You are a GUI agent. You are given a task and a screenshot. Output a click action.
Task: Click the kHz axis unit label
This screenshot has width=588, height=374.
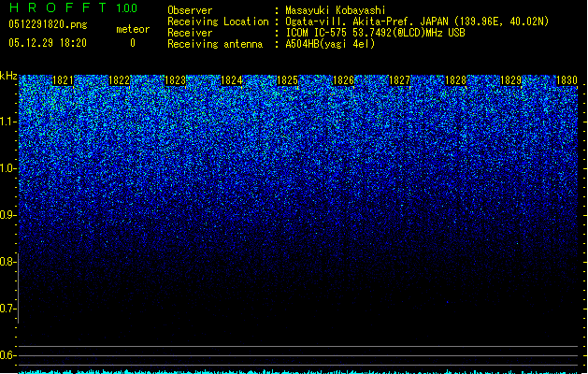click(x=8, y=76)
